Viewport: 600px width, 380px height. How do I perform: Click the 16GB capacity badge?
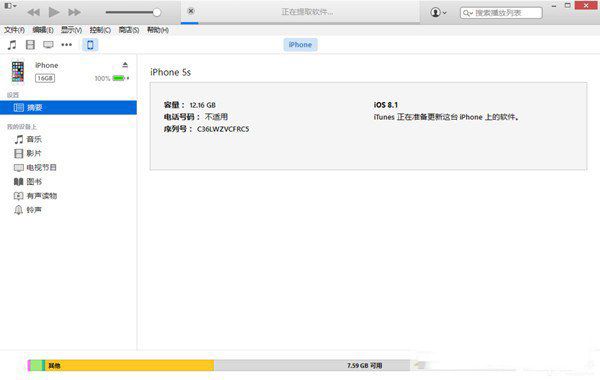click(x=45, y=78)
